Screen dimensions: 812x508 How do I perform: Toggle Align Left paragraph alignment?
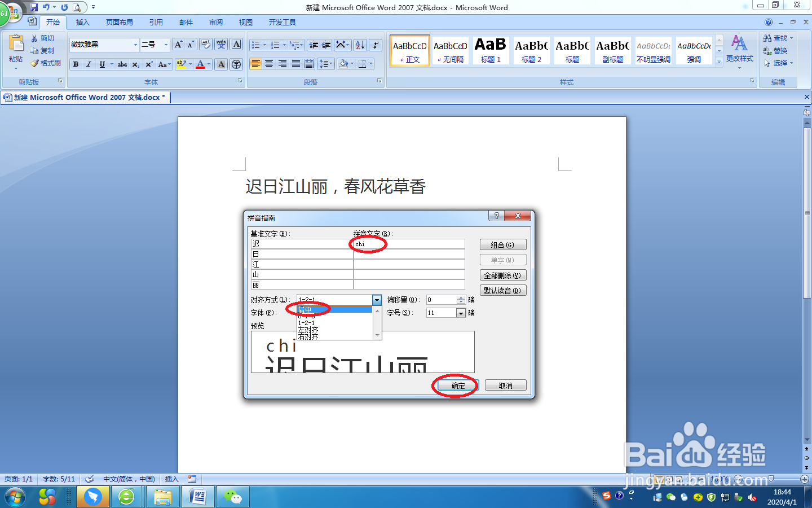(256, 64)
